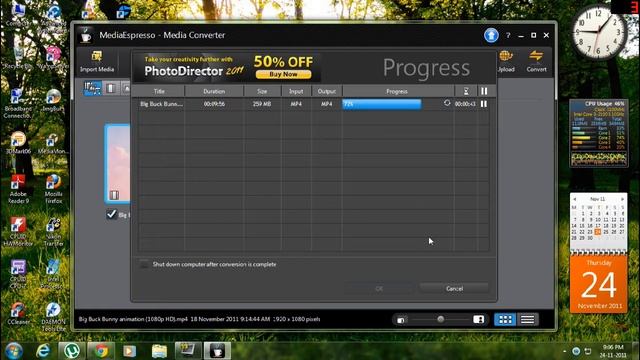The image size is (640, 360).
Task: Enable shut down computer after conversion checkbox
Action: coord(144,264)
